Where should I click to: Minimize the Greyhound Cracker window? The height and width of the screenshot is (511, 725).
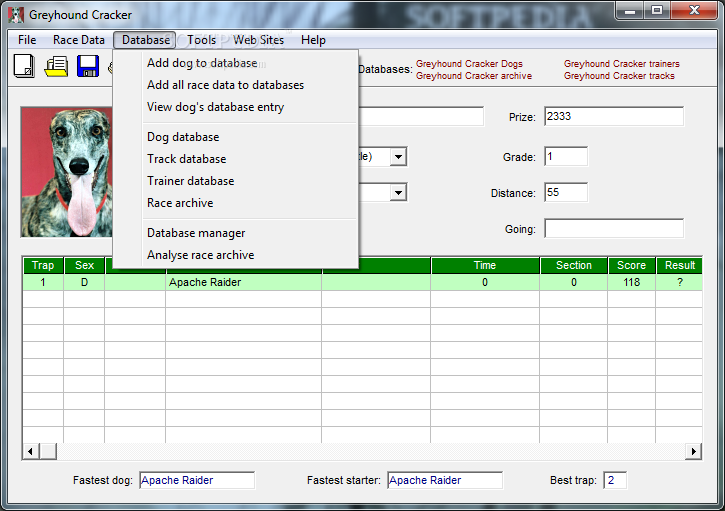coord(630,11)
